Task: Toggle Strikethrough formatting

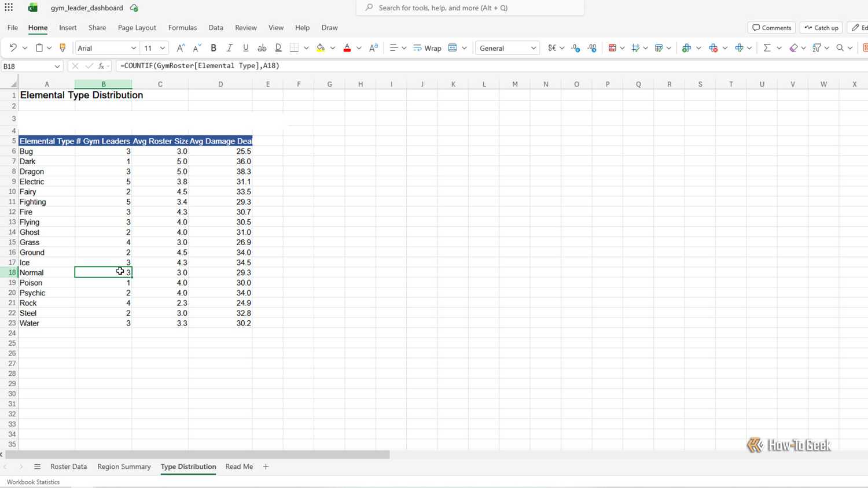Action: [262, 48]
